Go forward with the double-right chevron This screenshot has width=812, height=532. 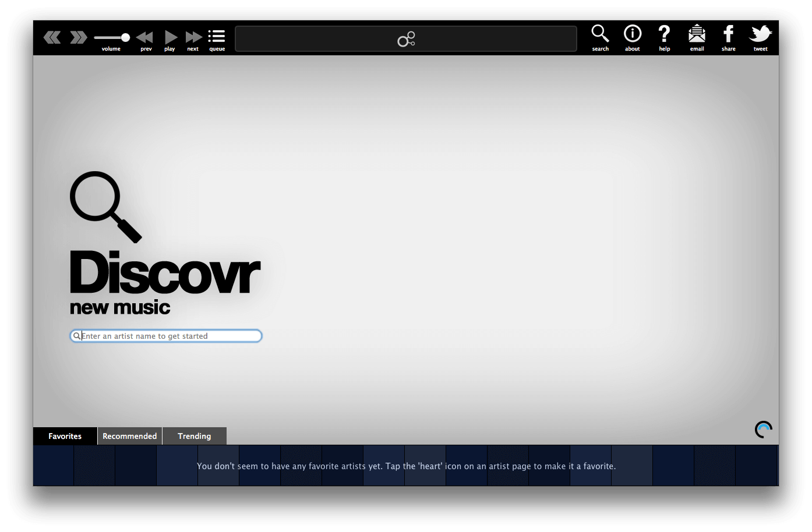tap(79, 38)
